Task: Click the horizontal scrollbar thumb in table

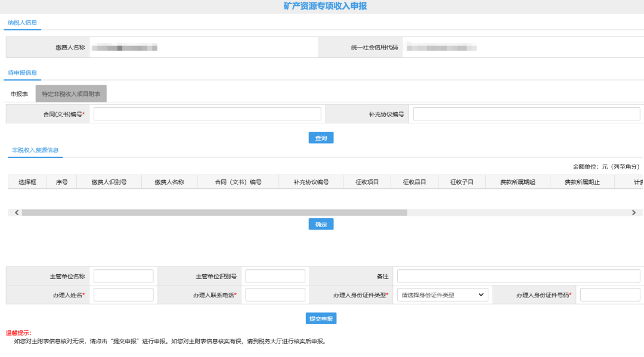Action: point(214,212)
